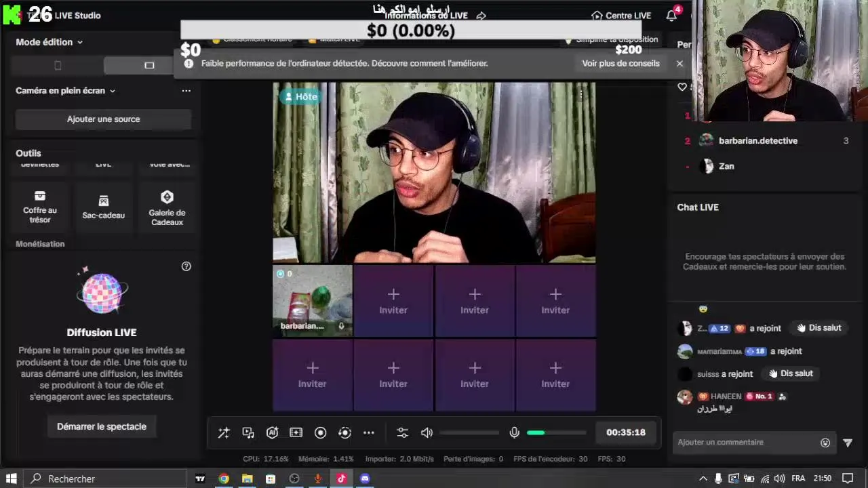The image size is (868, 488).
Task: Expand the Mode édition dropdown
Action: [x=49, y=42]
